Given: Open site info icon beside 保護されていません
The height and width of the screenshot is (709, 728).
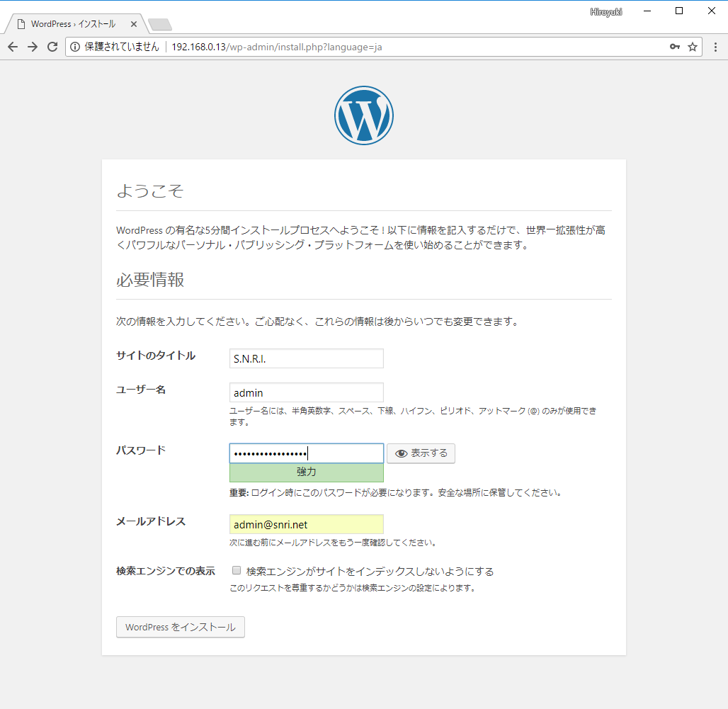Looking at the screenshot, I should click(x=75, y=47).
